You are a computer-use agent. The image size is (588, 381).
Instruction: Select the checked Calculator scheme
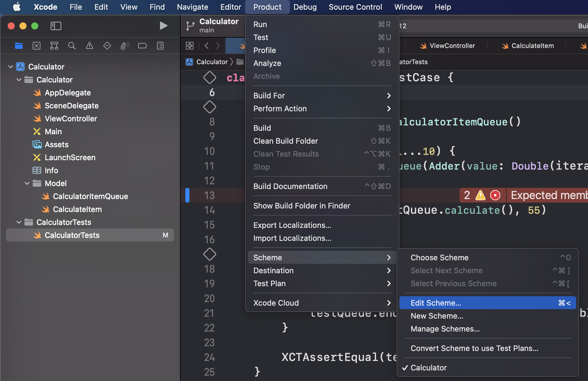[x=488, y=368]
